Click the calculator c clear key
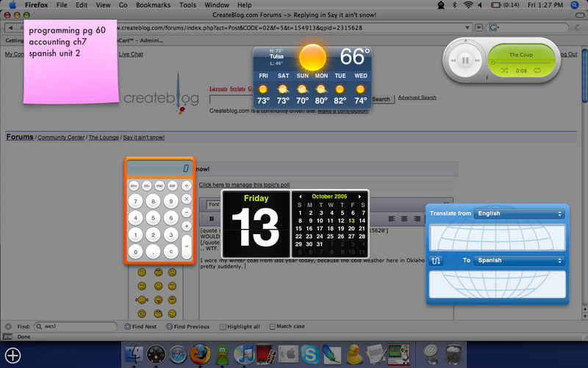The width and height of the screenshot is (588, 368). (x=171, y=252)
